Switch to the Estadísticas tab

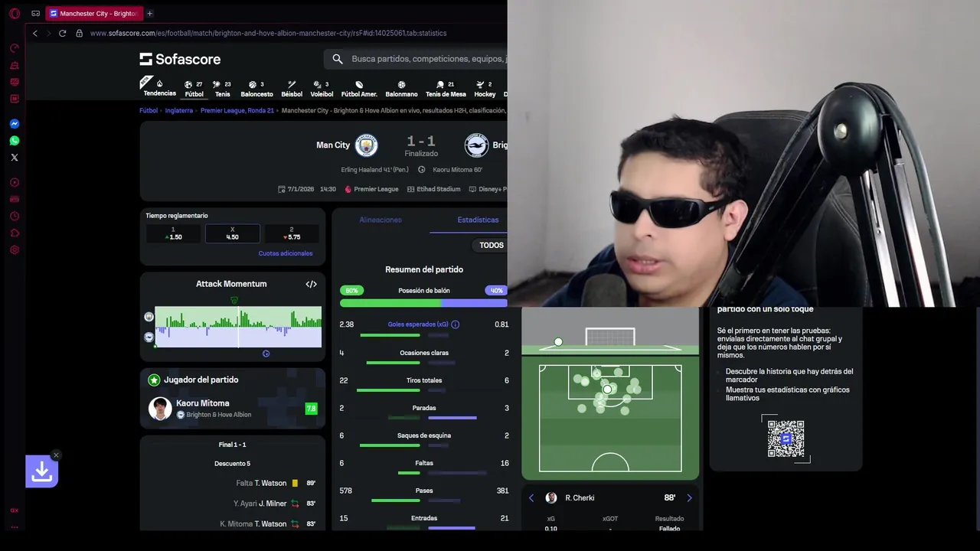point(478,220)
